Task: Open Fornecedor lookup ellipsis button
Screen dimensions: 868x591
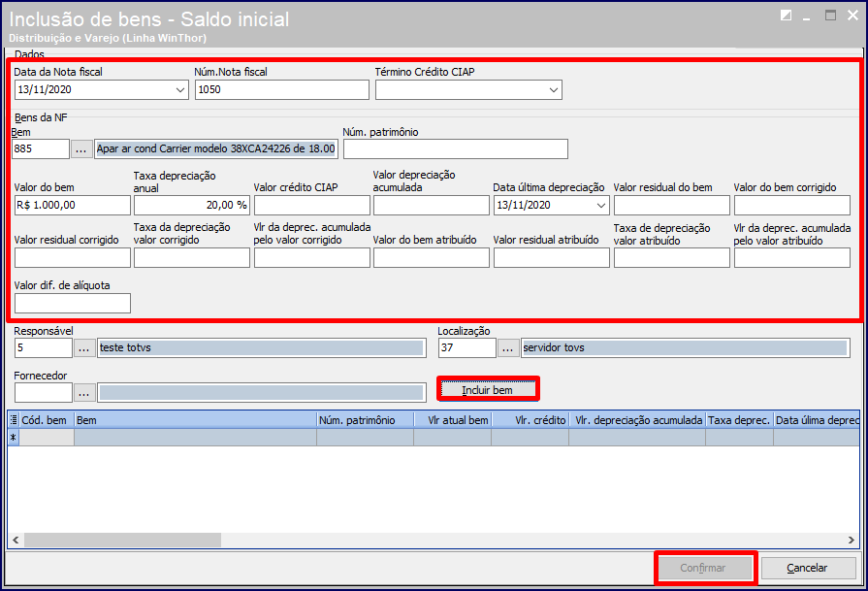Action: point(84,393)
